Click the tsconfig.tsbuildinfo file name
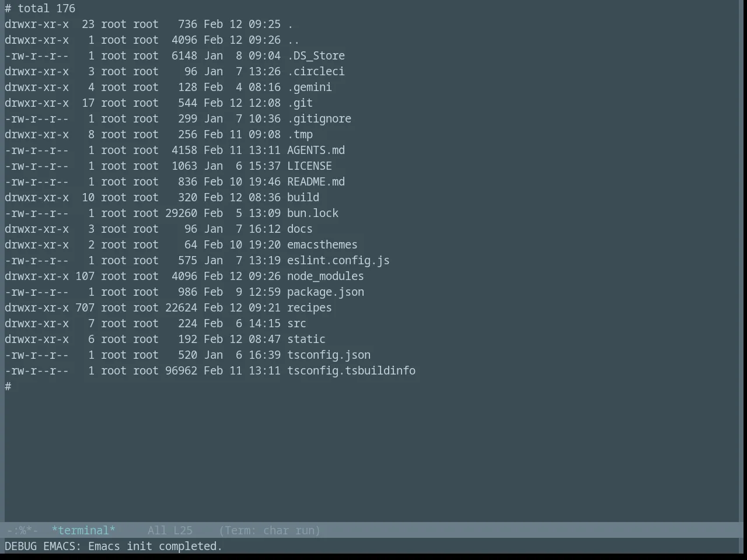 pyautogui.click(x=351, y=371)
